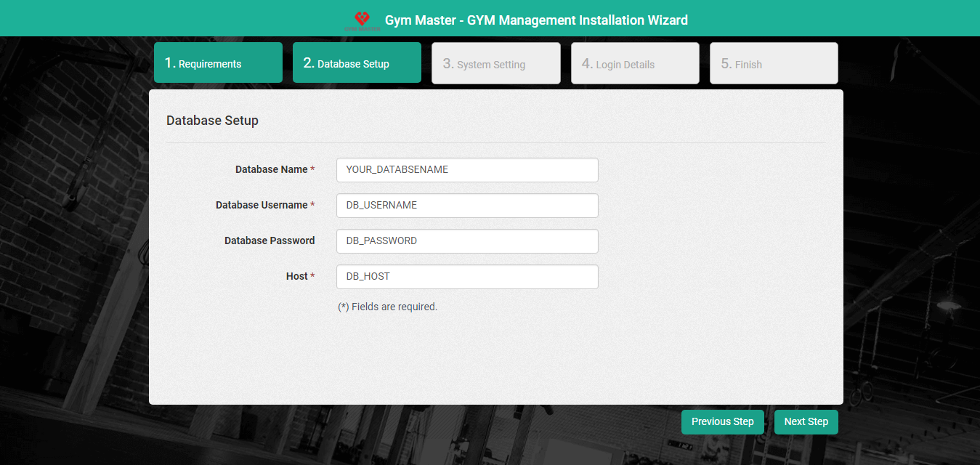Image resolution: width=980 pixels, height=465 pixels.
Task: Focus the Database Name input field
Action: [x=467, y=170]
